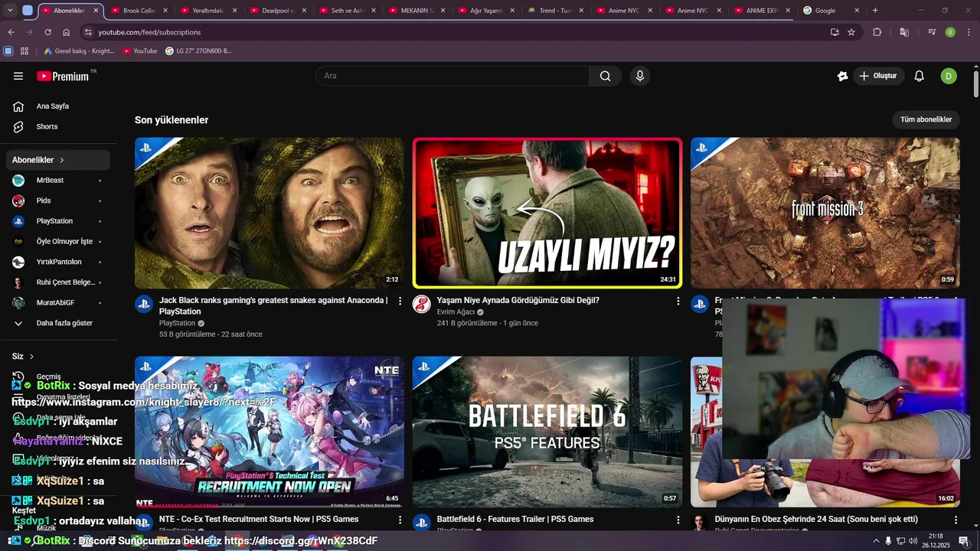Go back with browser back arrow
Viewport: 980px width, 551px height.
pyautogui.click(x=11, y=32)
